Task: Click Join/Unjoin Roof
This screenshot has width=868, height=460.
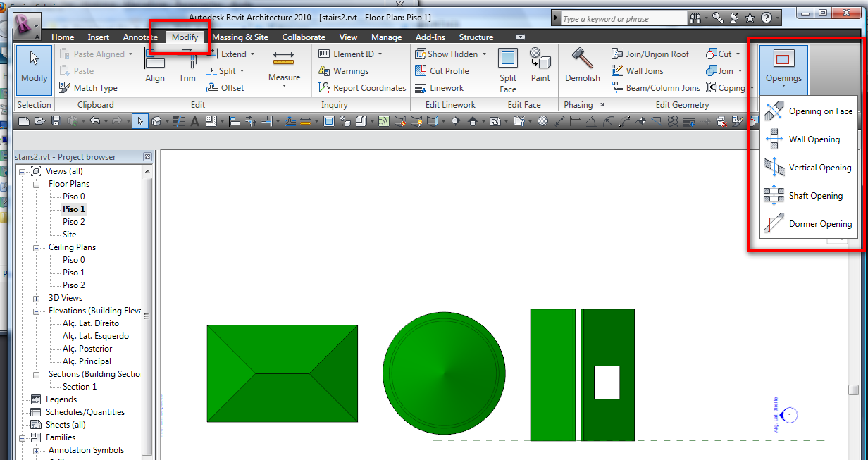Action: point(650,54)
